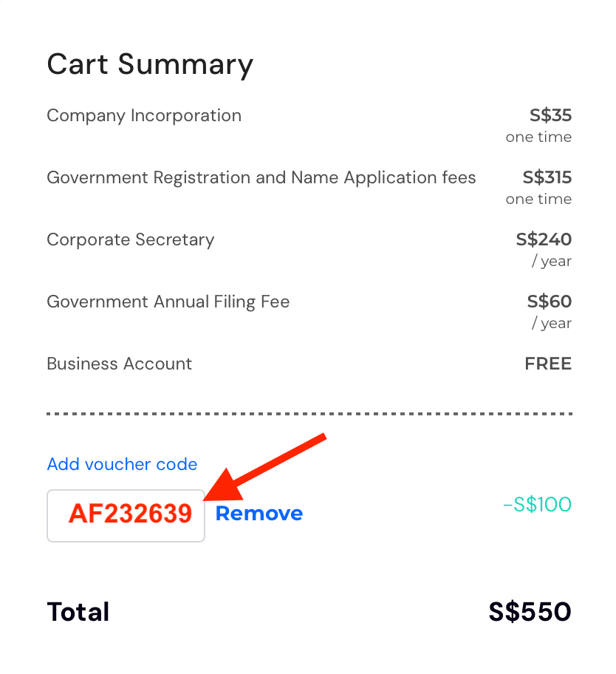The width and height of the screenshot is (616, 674).
Task: Click the S$315 registration fee amount
Action: point(547,177)
